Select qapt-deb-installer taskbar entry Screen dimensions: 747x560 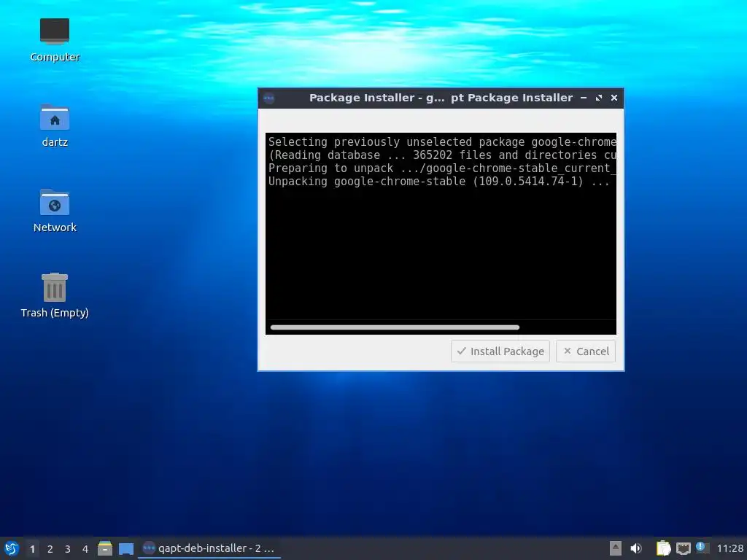coord(209,548)
